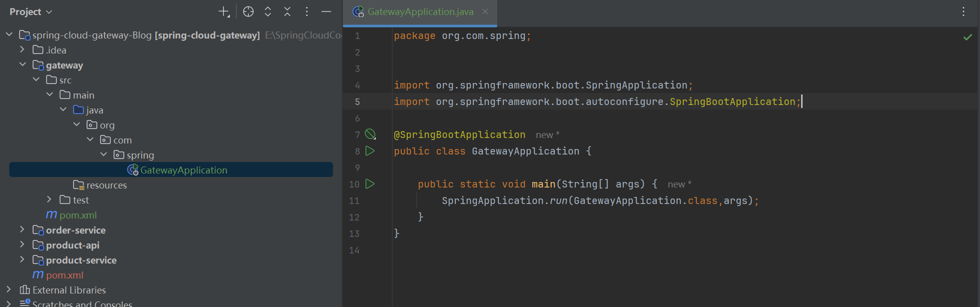The image size is (980, 307).
Task: Click the Collapse All icon
Action: pyautogui.click(x=287, y=11)
